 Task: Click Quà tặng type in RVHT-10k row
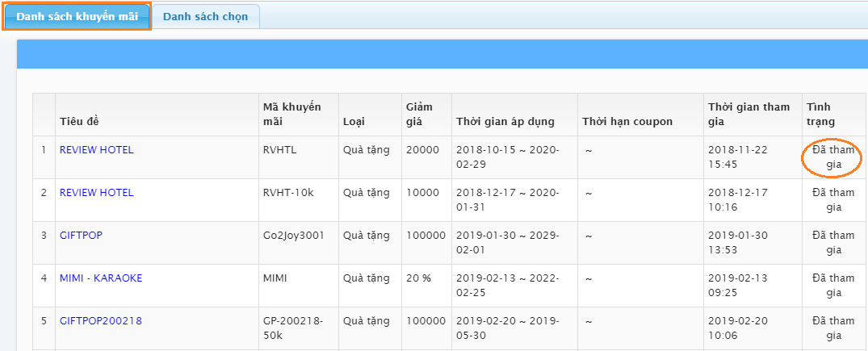click(367, 193)
